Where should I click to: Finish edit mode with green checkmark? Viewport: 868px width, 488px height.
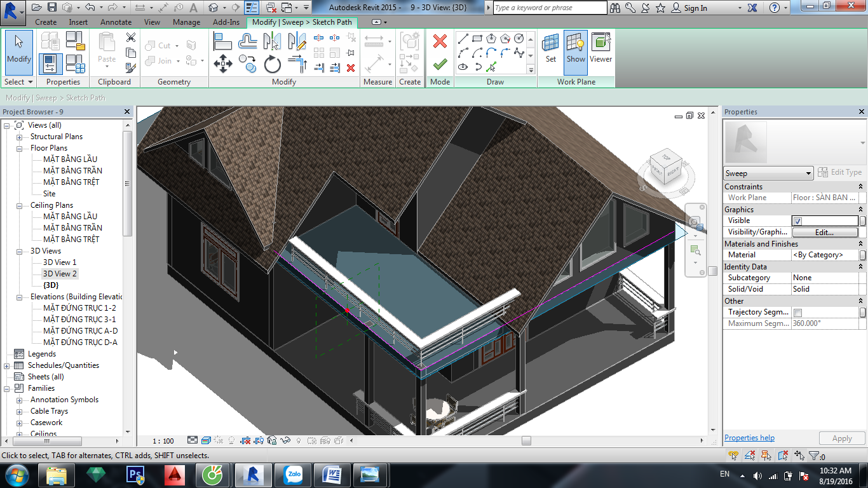pyautogui.click(x=440, y=64)
